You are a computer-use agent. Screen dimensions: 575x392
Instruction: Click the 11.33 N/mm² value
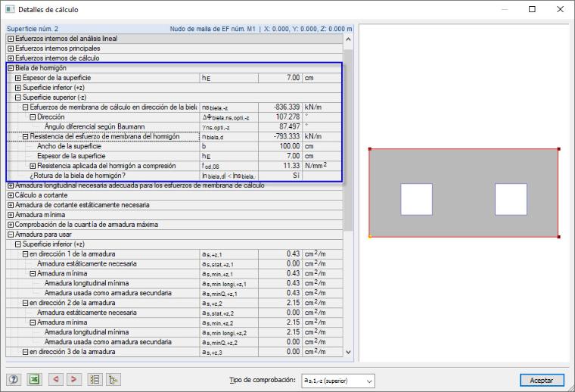point(280,166)
